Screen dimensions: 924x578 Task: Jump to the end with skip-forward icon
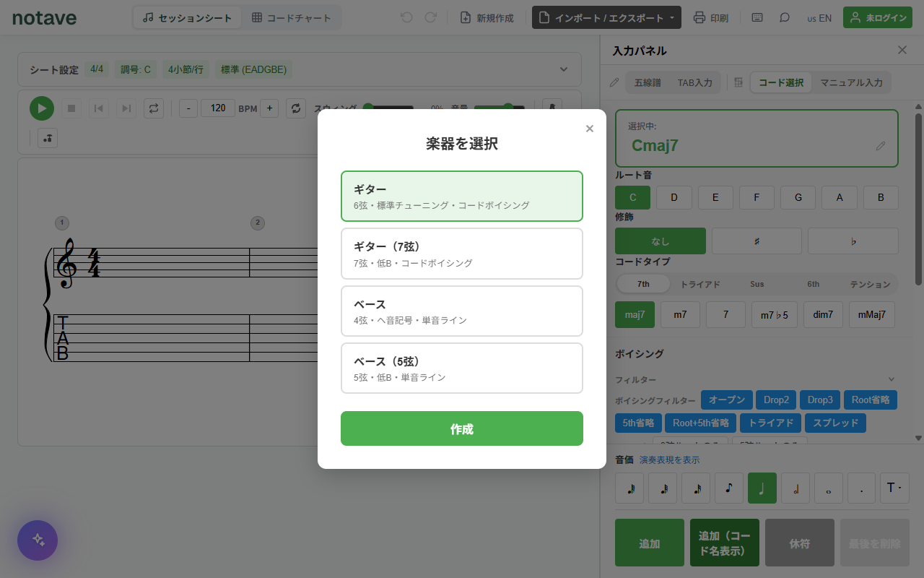click(126, 108)
